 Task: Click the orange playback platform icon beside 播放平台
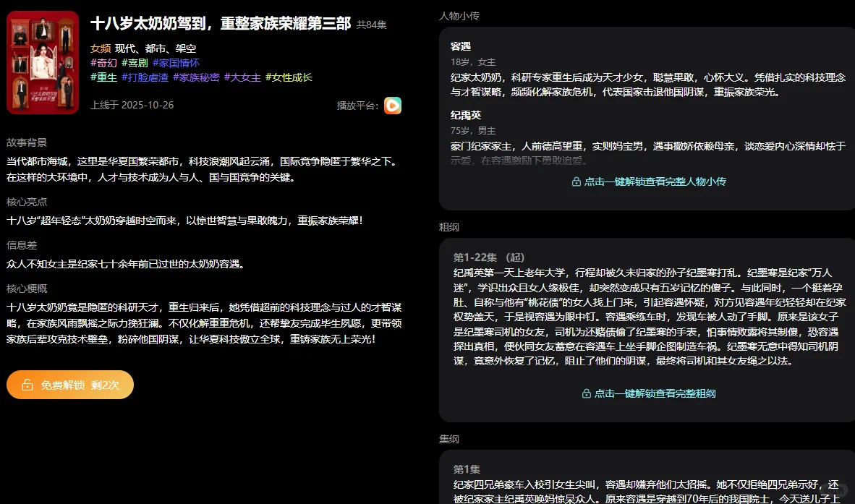coord(391,106)
